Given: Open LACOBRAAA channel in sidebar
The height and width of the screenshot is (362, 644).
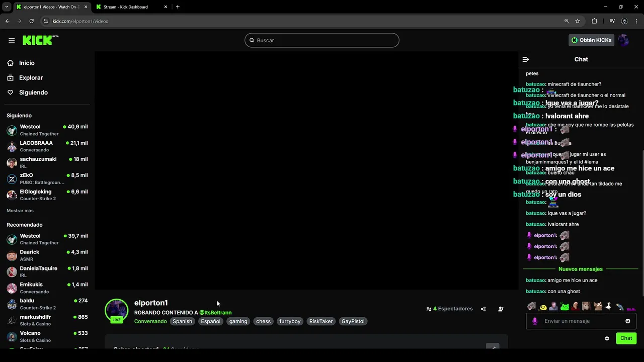Looking at the screenshot, I should (47, 146).
